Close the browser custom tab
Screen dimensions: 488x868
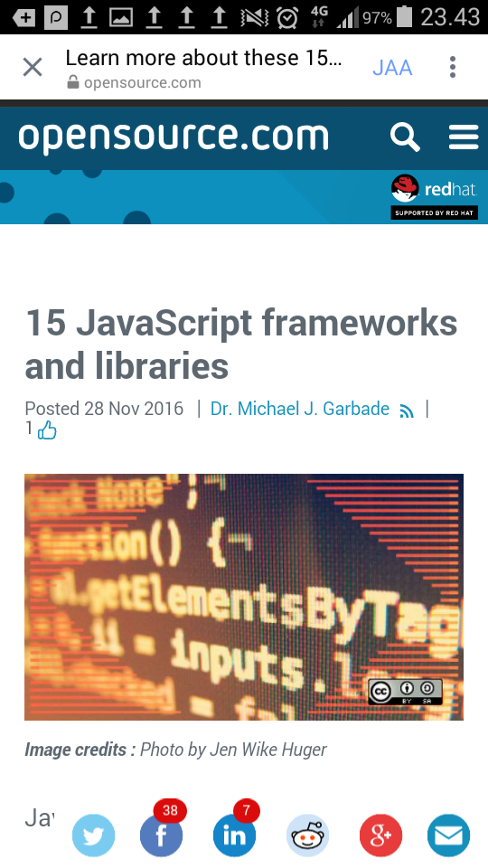tap(33, 68)
